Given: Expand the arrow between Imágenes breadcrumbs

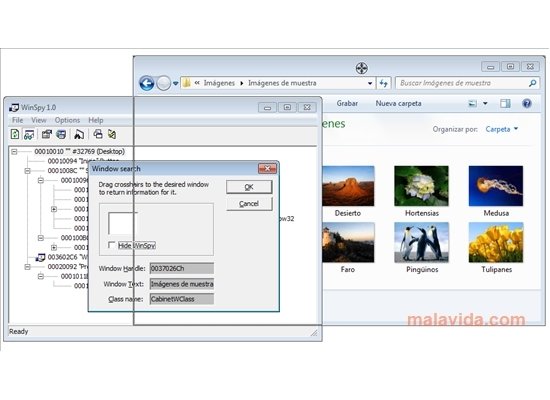Looking at the screenshot, I should point(242,84).
